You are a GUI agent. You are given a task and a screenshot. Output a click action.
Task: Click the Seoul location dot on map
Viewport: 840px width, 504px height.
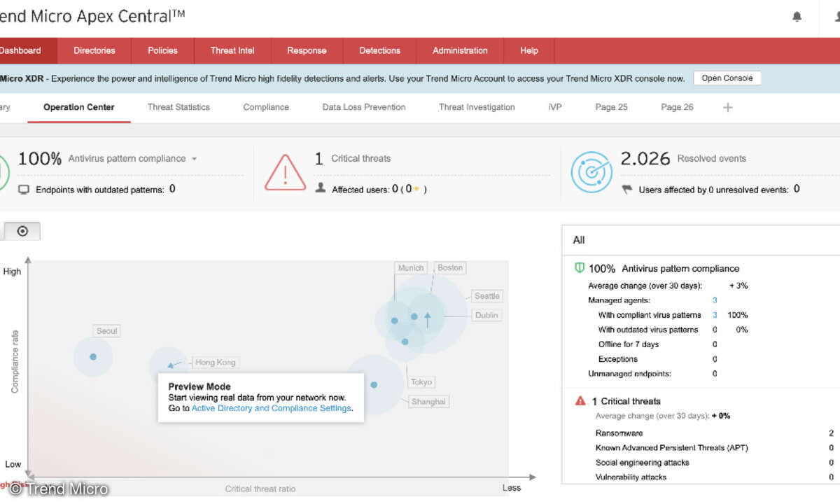click(93, 356)
